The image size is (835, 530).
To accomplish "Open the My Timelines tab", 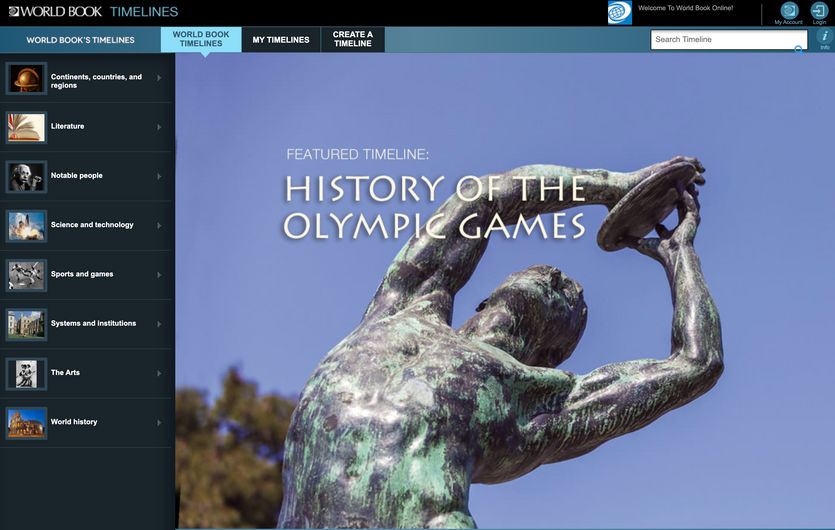I will tap(281, 39).
